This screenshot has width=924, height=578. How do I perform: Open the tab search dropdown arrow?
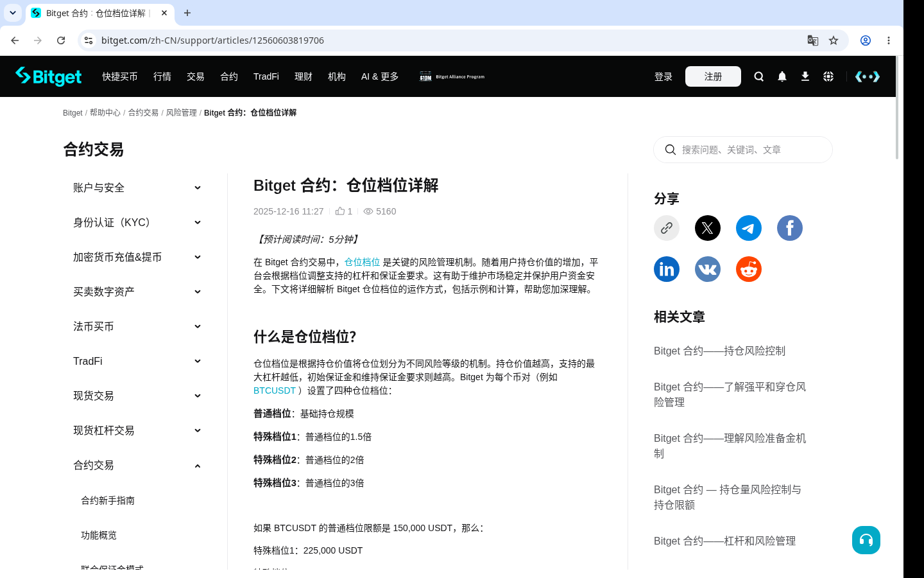point(13,13)
